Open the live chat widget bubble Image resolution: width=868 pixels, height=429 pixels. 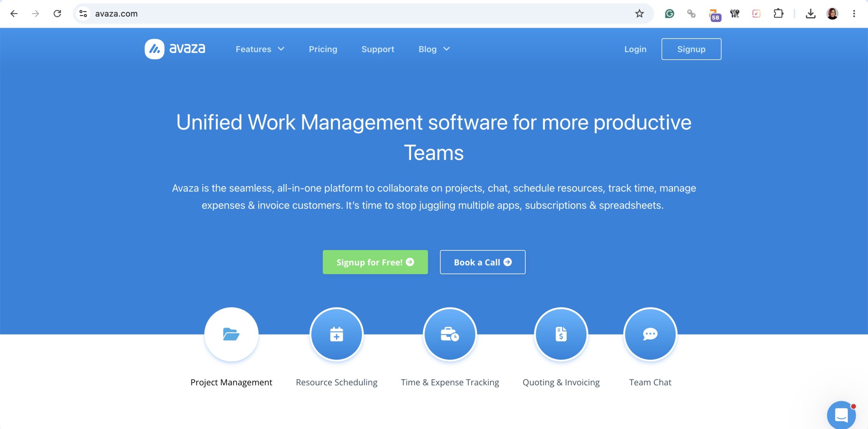click(841, 415)
